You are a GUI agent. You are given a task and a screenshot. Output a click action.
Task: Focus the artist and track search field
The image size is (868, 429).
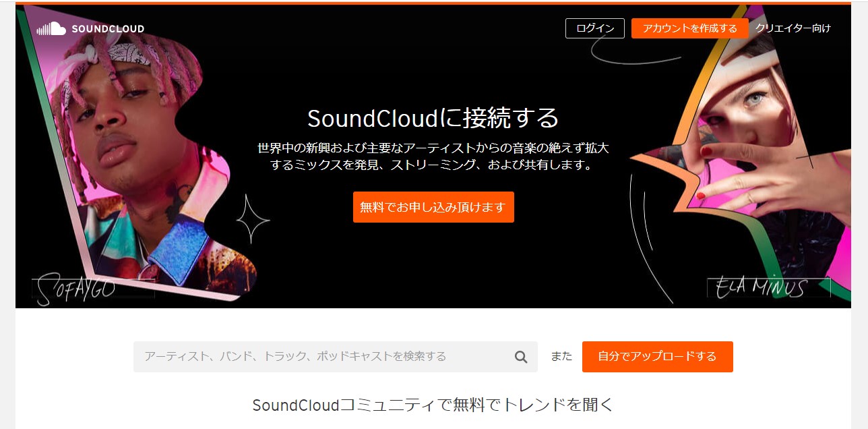coord(336,357)
